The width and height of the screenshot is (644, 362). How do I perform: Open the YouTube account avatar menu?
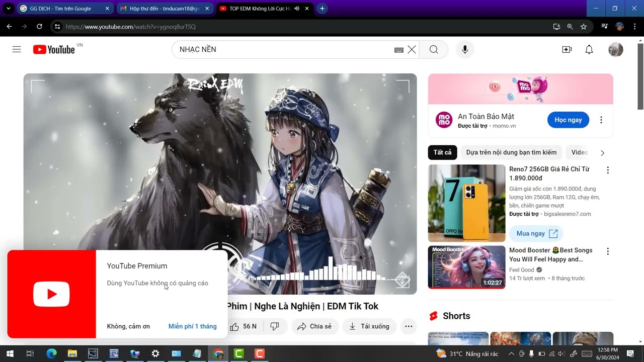tap(616, 49)
